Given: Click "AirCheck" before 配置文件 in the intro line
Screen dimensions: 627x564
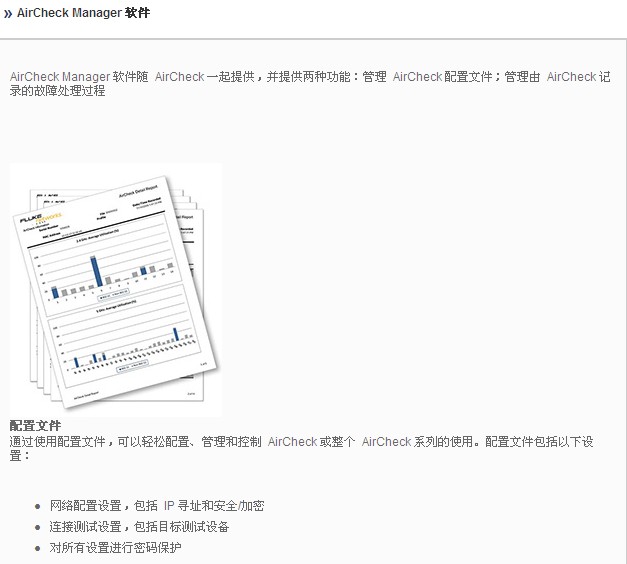Looking at the screenshot, I should click(416, 77).
